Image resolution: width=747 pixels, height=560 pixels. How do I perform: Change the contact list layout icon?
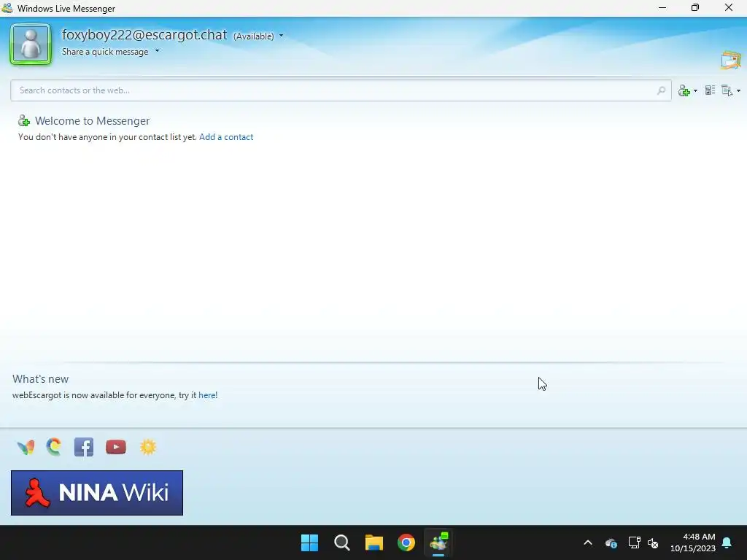710,90
